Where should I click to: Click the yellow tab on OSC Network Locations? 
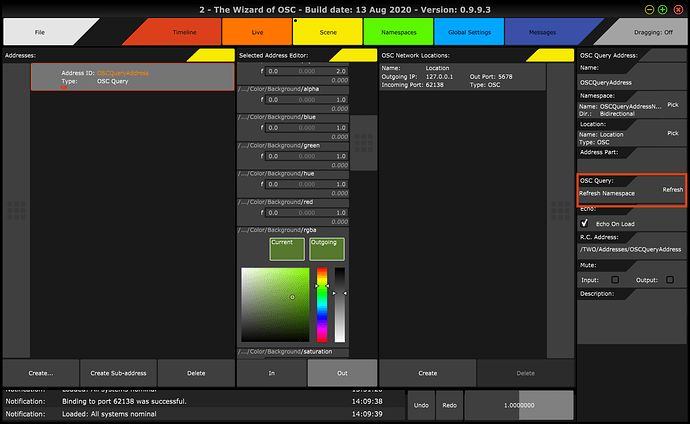(551, 55)
